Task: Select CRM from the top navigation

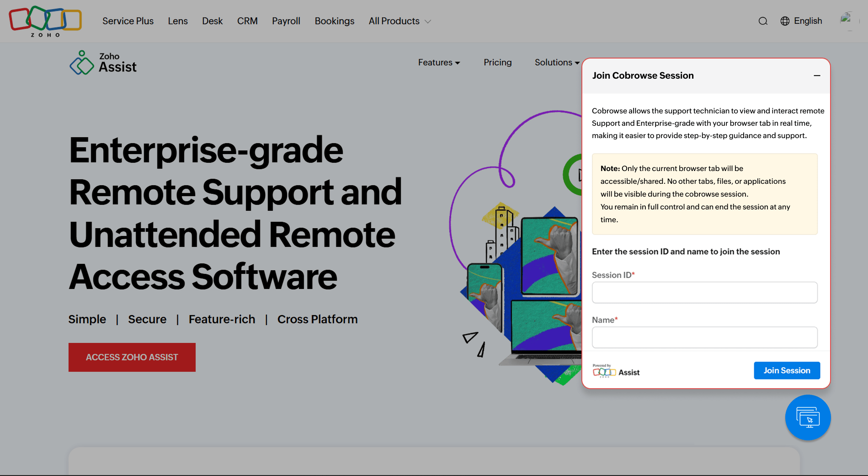Action: tap(247, 21)
